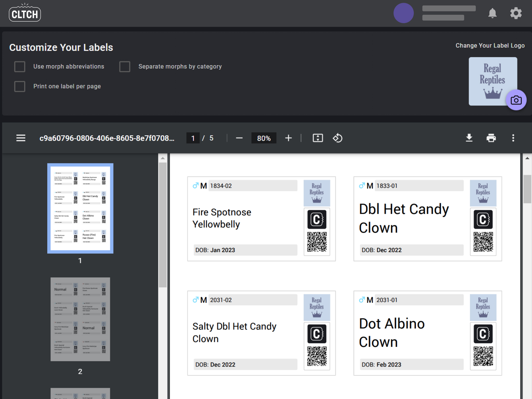This screenshot has width=532, height=399.
Task: Print the labels PDF
Action: pyautogui.click(x=491, y=138)
